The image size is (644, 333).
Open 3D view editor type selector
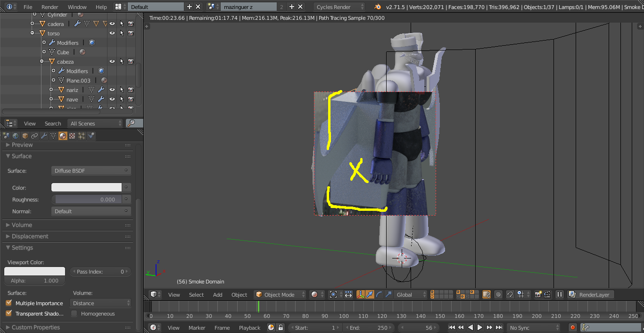pyautogui.click(x=156, y=294)
